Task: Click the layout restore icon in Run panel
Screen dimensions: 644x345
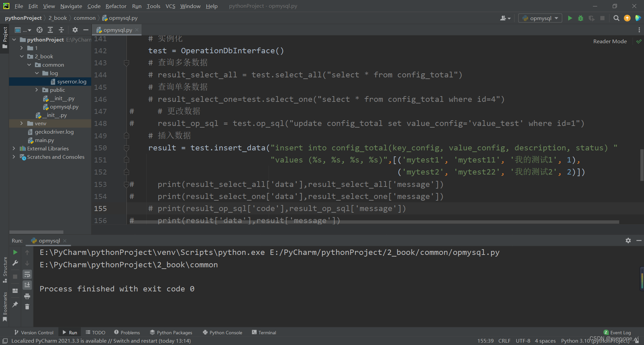Action: (15, 291)
